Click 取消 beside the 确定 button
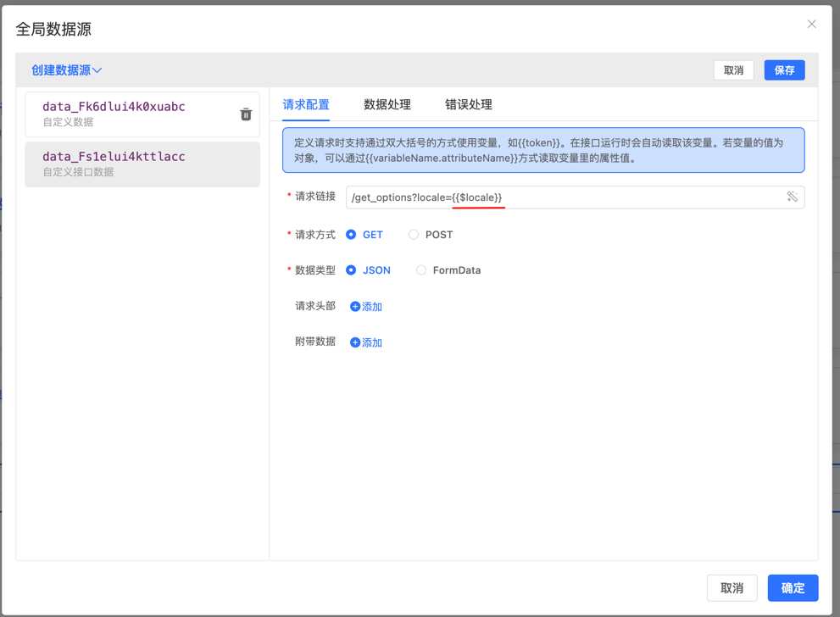 [x=732, y=587]
